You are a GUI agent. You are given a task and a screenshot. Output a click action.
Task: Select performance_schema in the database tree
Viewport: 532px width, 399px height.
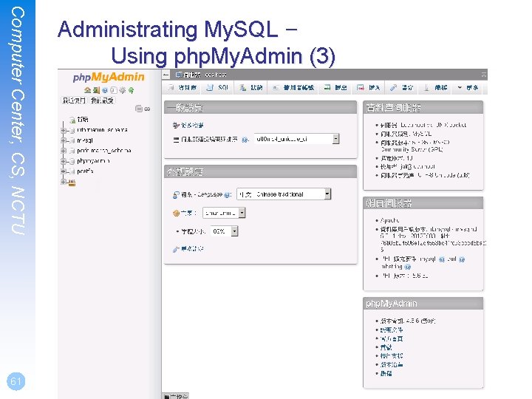click(x=104, y=151)
